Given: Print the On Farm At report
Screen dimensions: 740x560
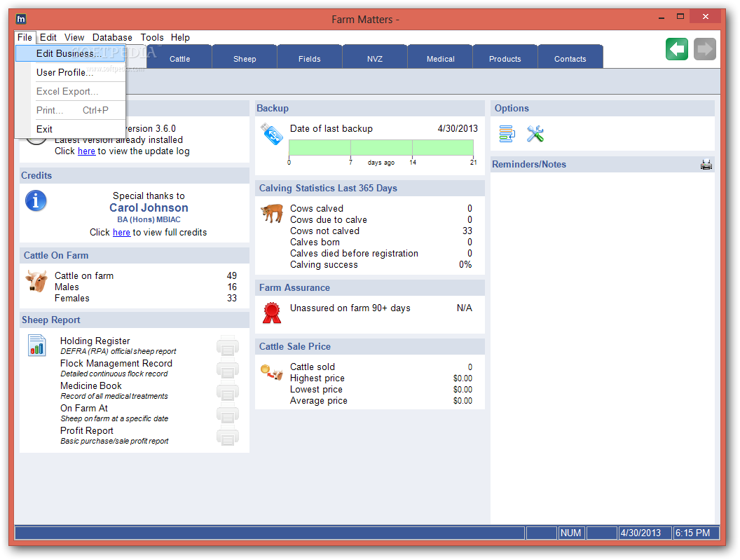Looking at the screenshot, I should pos(228,413).
